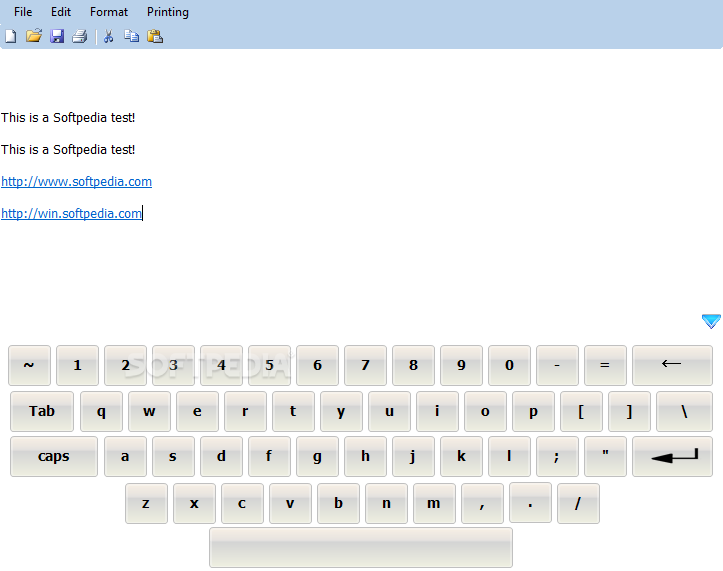Image resolution: width=723 pixels, height=571 pixels.
Task: Tap the backslash \ key
Action: 685,411
